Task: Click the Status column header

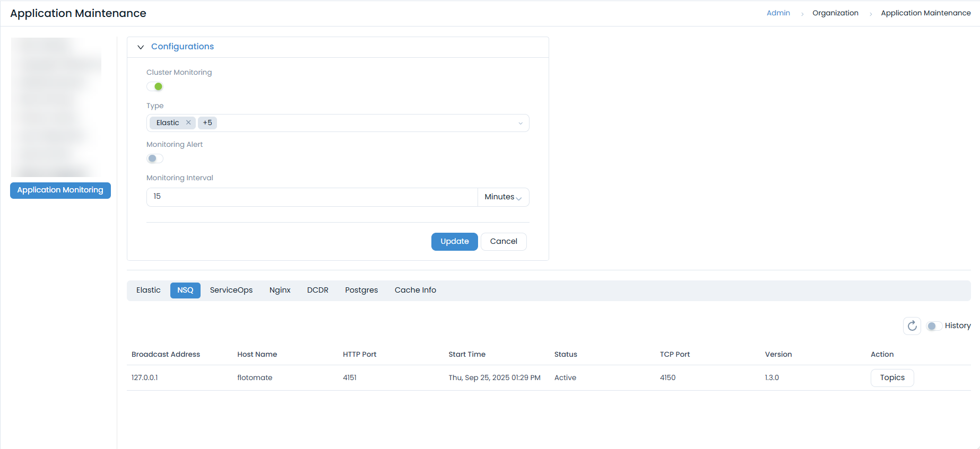Action: pyautogui.click(x=566, y=355)
